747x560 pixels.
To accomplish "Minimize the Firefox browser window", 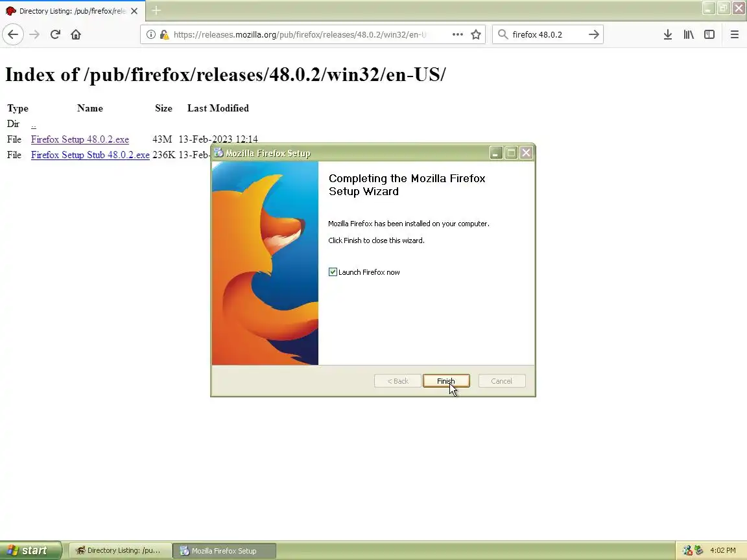I will (x=708, y=8).
